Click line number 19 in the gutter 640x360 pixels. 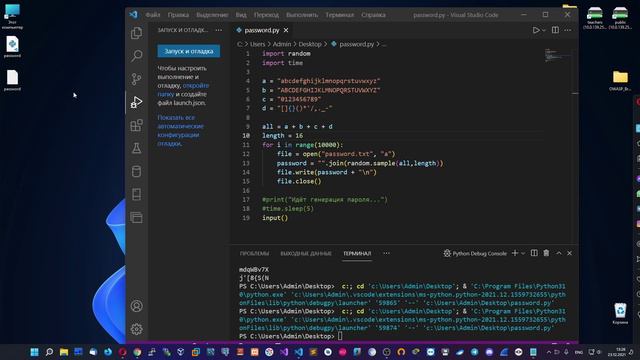[x=246, y=218]
